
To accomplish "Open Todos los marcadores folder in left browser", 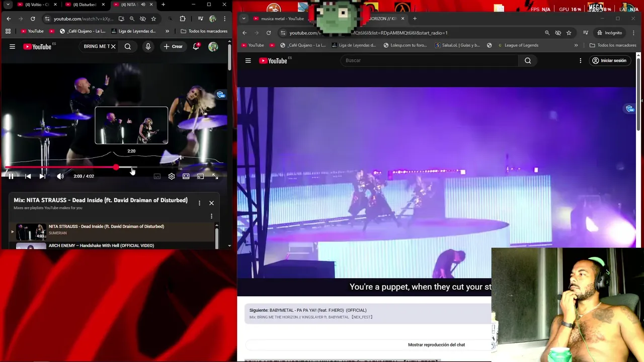I will coord(204,31).
